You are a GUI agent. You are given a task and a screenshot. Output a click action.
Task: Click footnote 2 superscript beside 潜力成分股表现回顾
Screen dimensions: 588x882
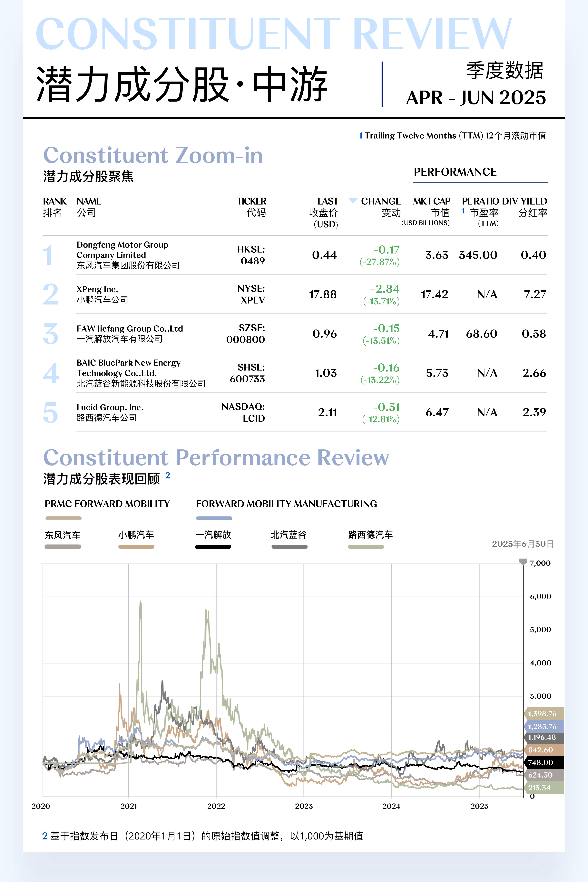point(168,475)
